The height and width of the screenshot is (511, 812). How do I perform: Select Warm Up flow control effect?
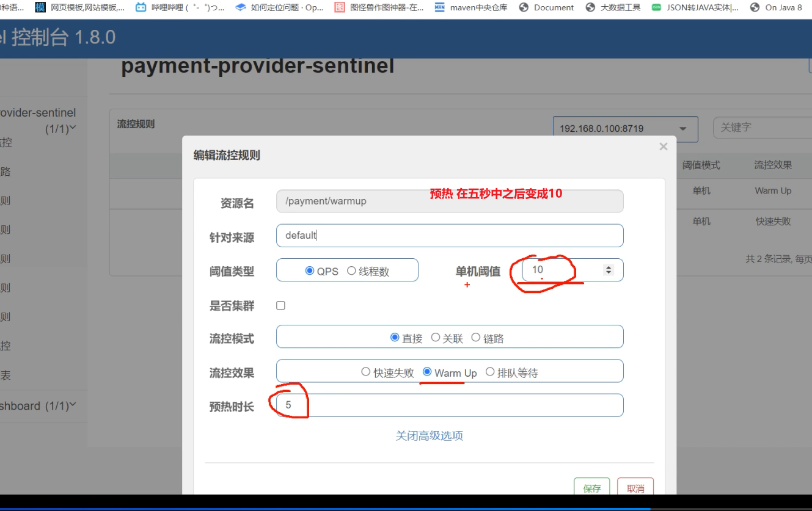click(x=427, y=371)
